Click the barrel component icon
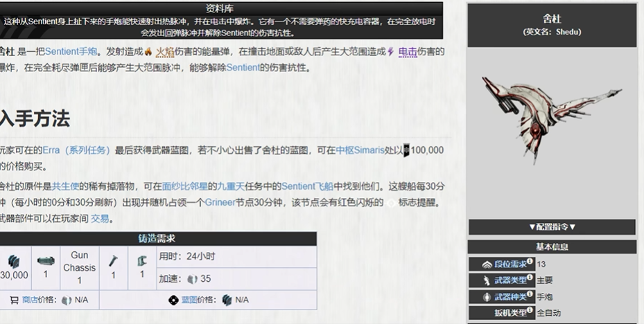The image size is (644, 324). 46,261
